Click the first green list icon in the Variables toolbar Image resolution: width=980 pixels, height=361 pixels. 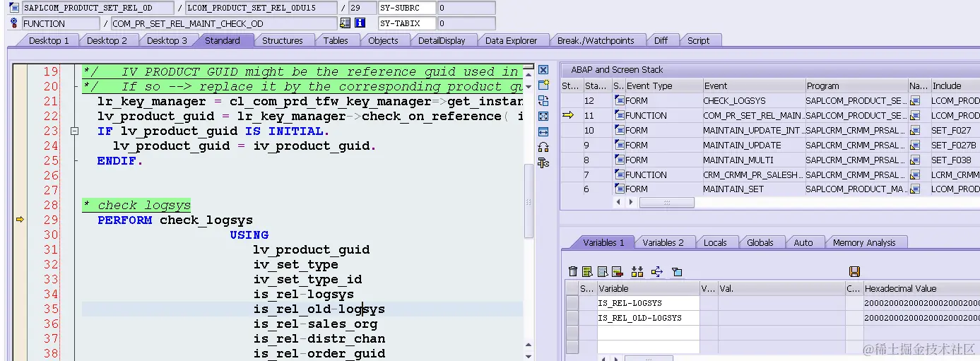point(587,271)
